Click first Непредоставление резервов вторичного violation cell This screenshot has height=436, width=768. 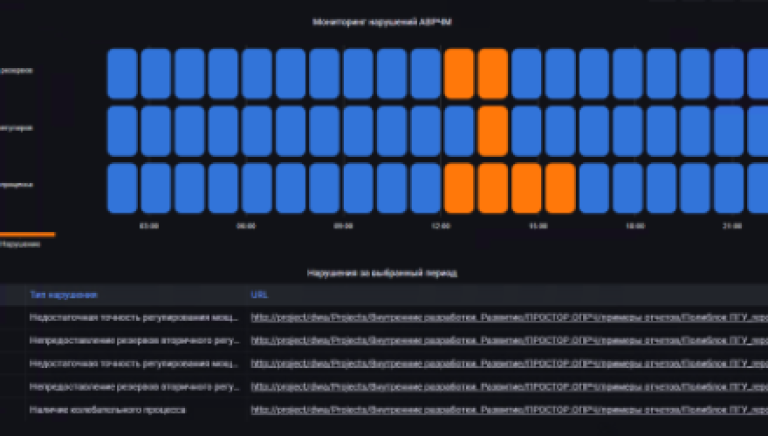[134, 341]
